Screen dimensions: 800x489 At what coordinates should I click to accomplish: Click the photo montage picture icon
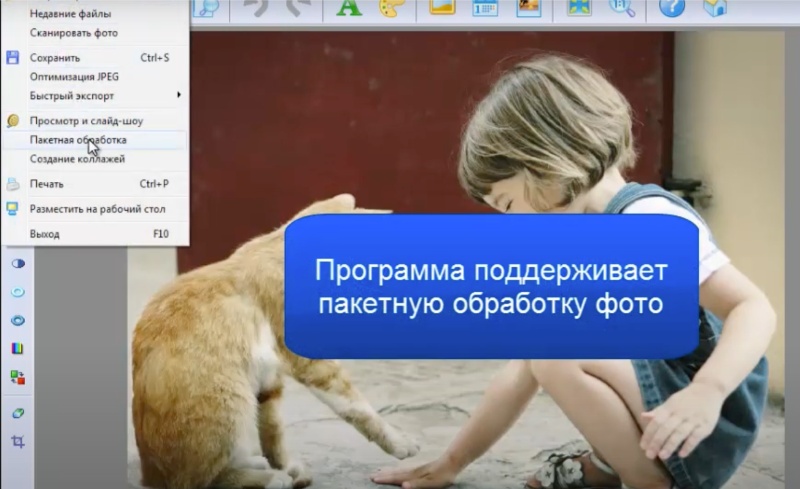529,7
